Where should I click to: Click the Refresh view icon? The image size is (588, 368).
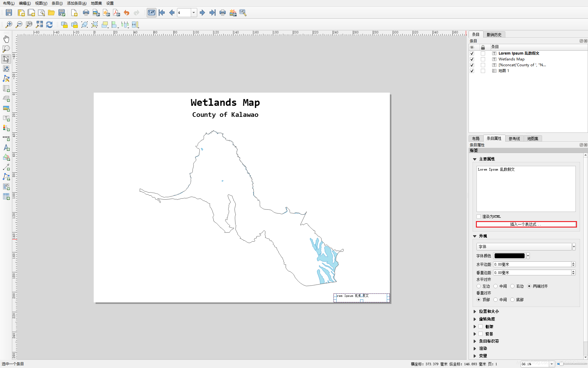click(49, 25)
